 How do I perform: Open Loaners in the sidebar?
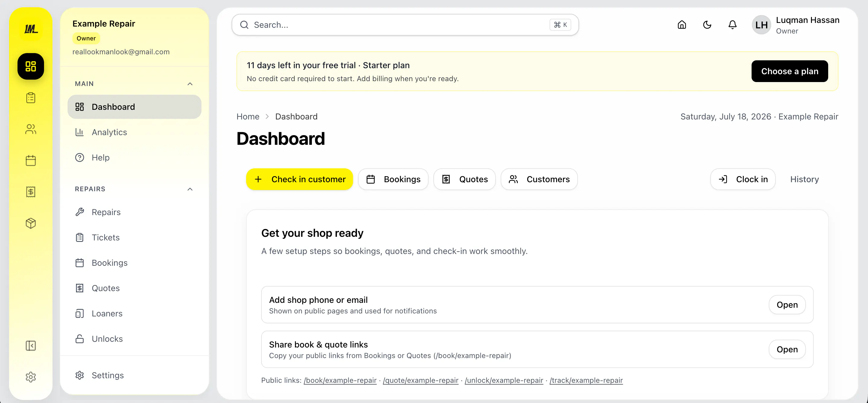pyautogui.click(x=135, y=313)
